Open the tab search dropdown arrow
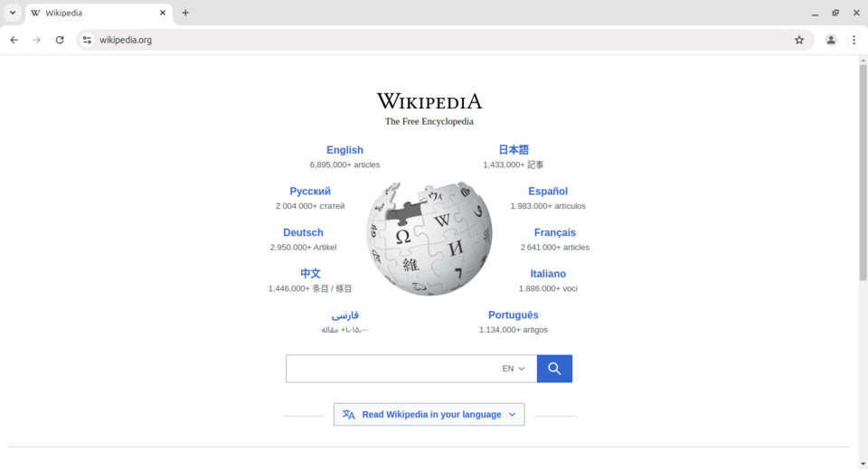 (x=13, y=13)
